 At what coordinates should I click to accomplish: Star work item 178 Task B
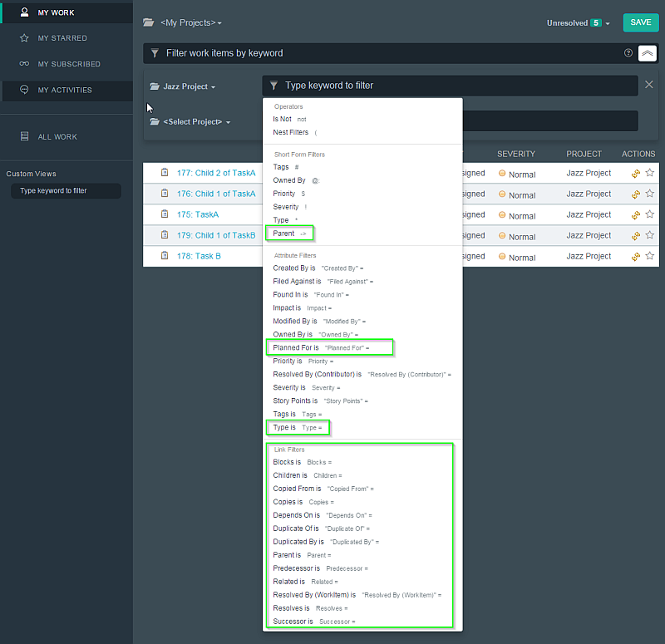point(650,257)
